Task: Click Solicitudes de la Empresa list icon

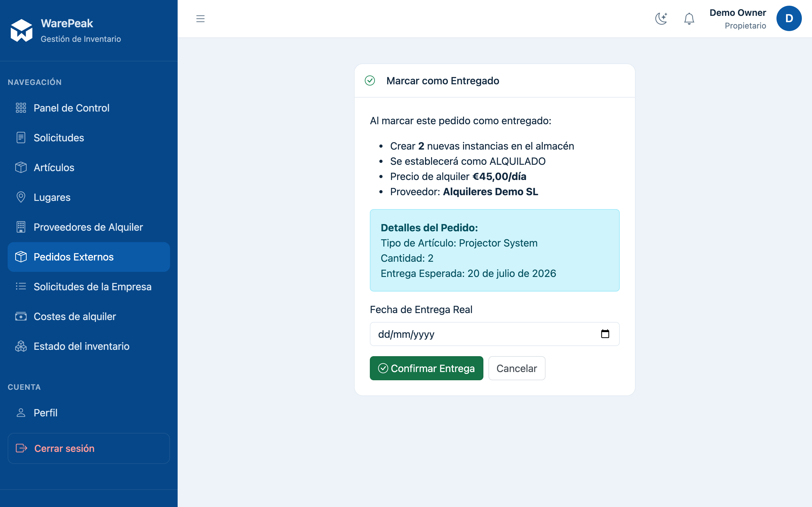Action: pos(21,286)
